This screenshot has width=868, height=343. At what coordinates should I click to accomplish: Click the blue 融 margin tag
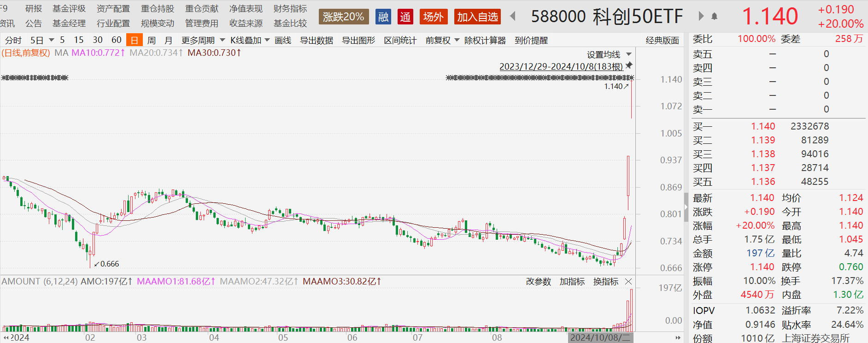tap(383, 17)
